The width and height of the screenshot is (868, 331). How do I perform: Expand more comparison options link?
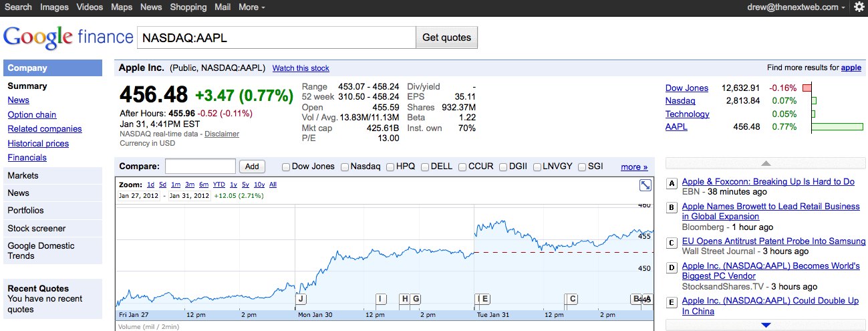pos(634,167)
